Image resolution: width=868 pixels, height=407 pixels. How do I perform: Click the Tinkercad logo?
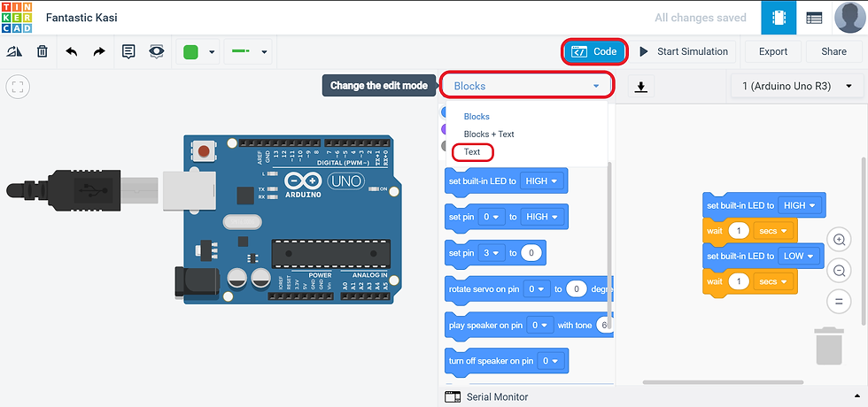coord(17,17)
